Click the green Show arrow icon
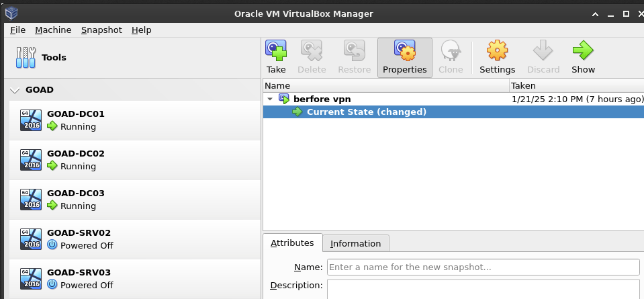644x299 pixels. (x=583, y=51)
